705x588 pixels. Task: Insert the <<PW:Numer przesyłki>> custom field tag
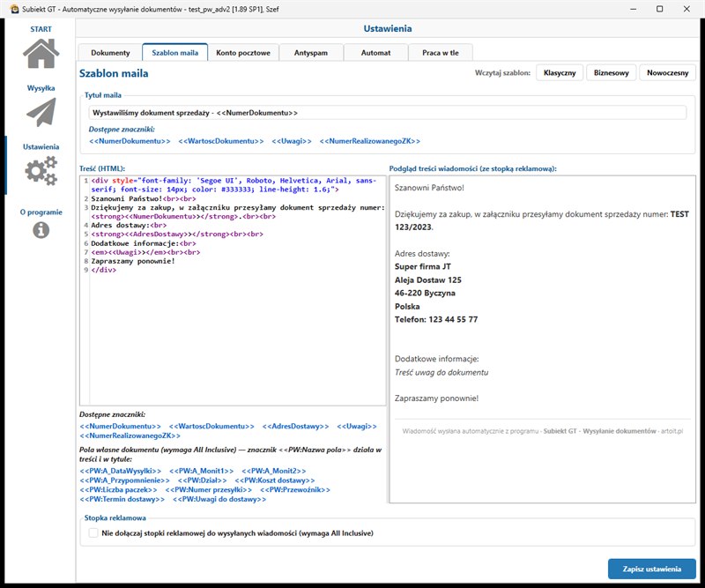tap(209, 490)
